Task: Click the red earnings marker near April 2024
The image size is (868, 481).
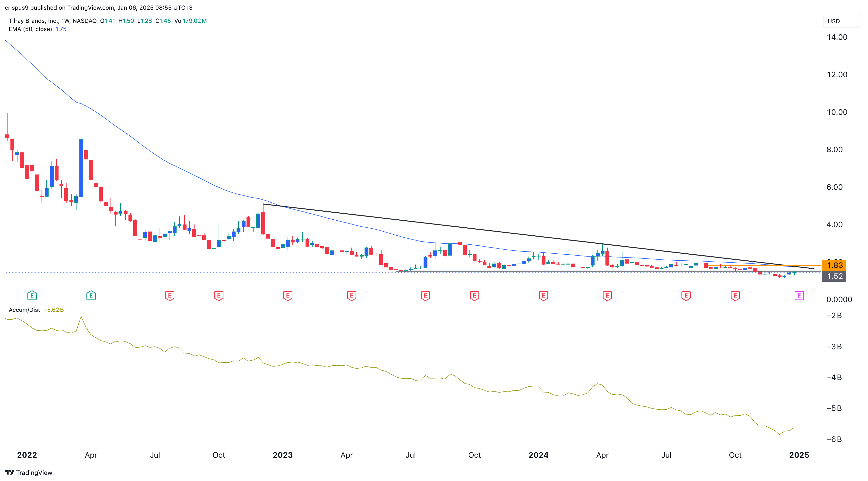Action: 608,296
